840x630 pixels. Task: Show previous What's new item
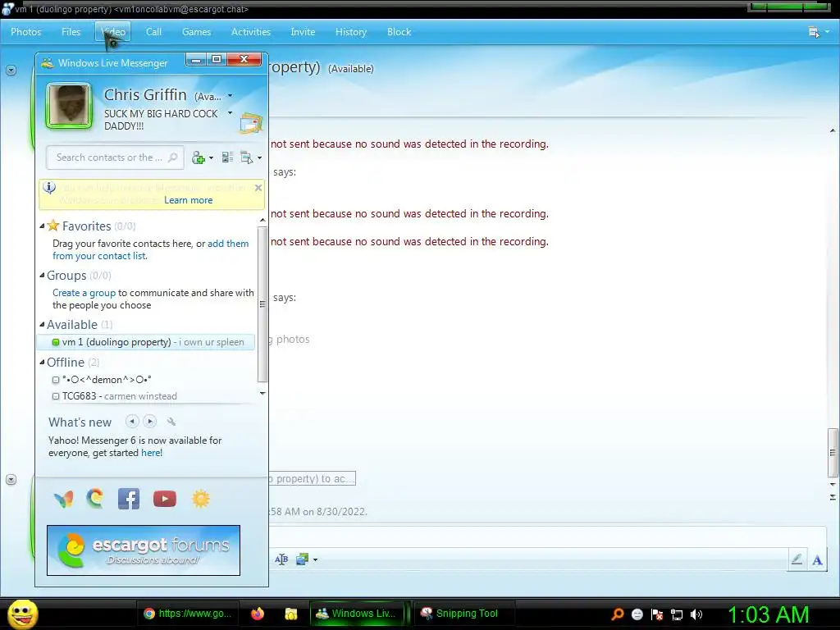tap(132, 422)
